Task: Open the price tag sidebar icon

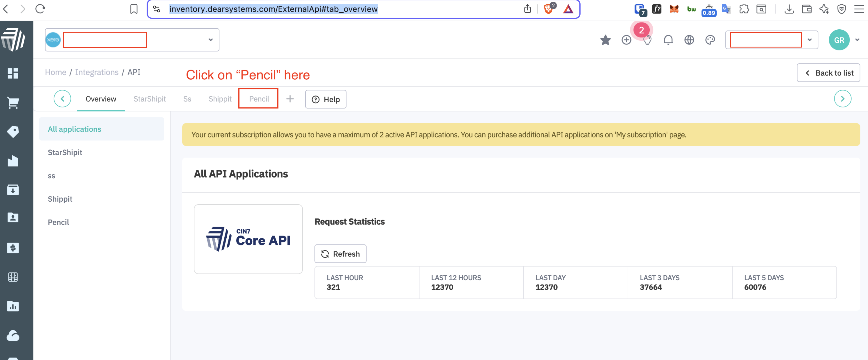Action: (13, 132)
